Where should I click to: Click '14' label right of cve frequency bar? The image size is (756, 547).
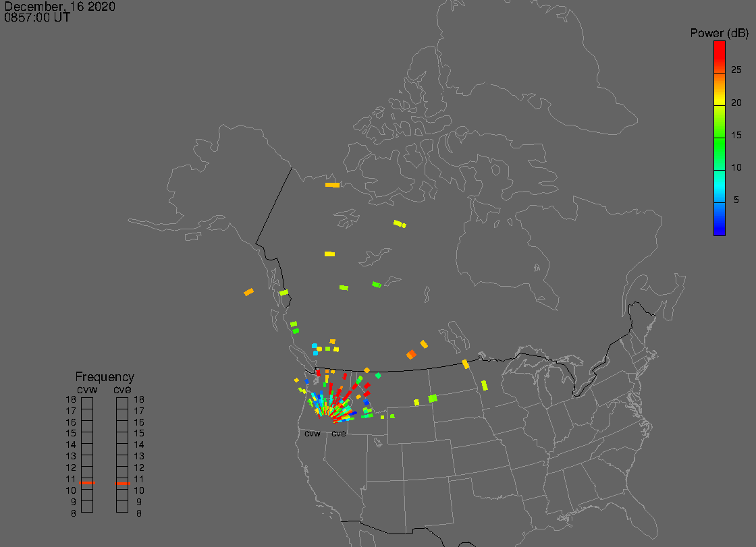click(x=139, y=445)
